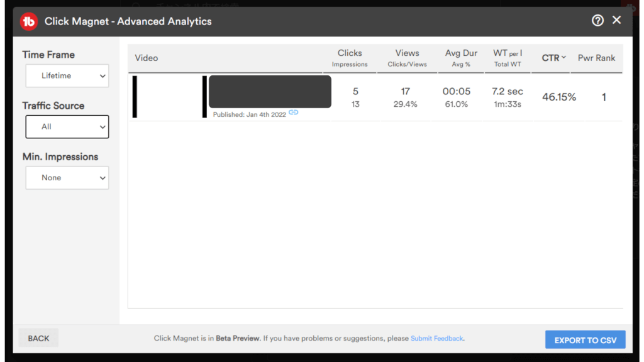The height and width of the screenshot is (362, 644).
Task: Toggle the CTR sort arrow
Action: (563, 57)
